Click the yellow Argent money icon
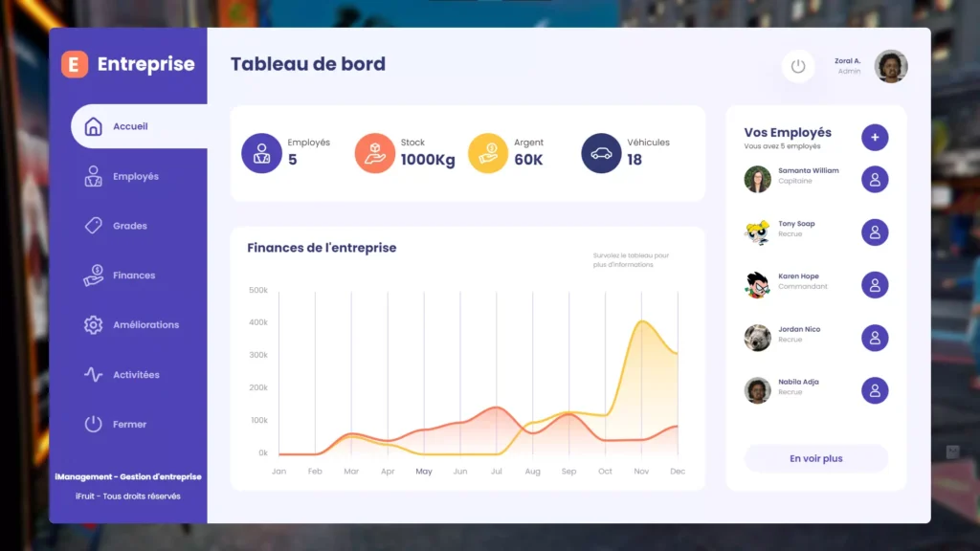The width and height of the screenshot is (980, 551). click(487, 151)
